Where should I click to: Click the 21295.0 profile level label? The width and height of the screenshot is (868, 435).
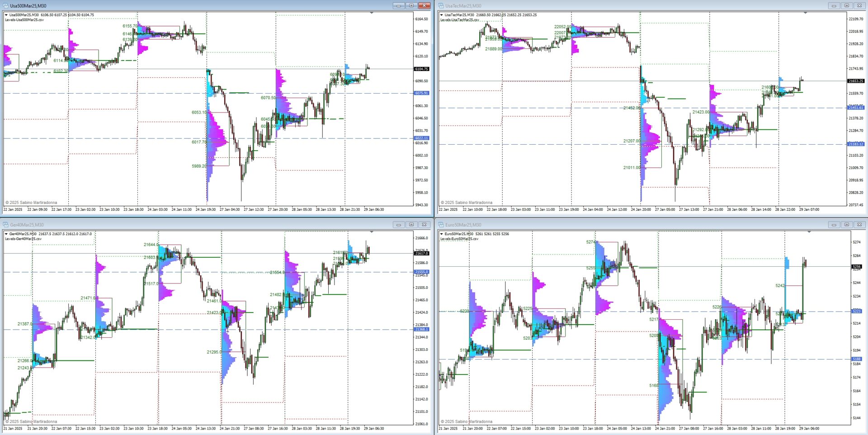(214, 352)
